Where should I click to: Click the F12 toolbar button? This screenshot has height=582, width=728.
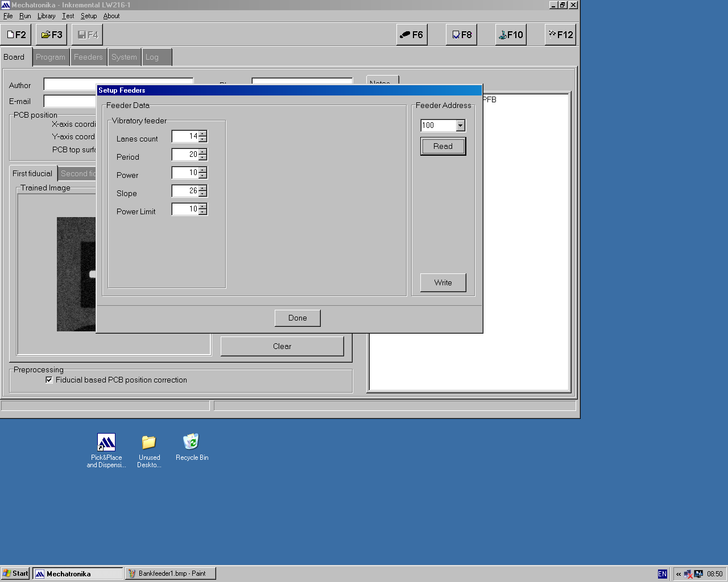pyautogui.click(x=560, y=35)
